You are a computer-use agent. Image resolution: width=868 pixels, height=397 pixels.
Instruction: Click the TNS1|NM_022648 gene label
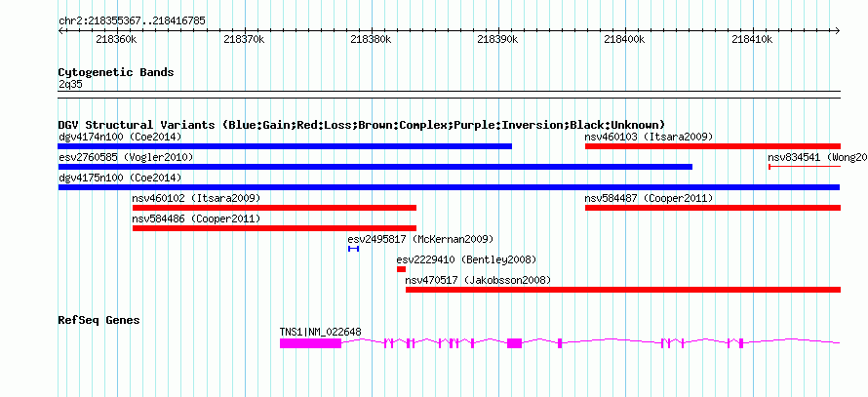point(321,333)
